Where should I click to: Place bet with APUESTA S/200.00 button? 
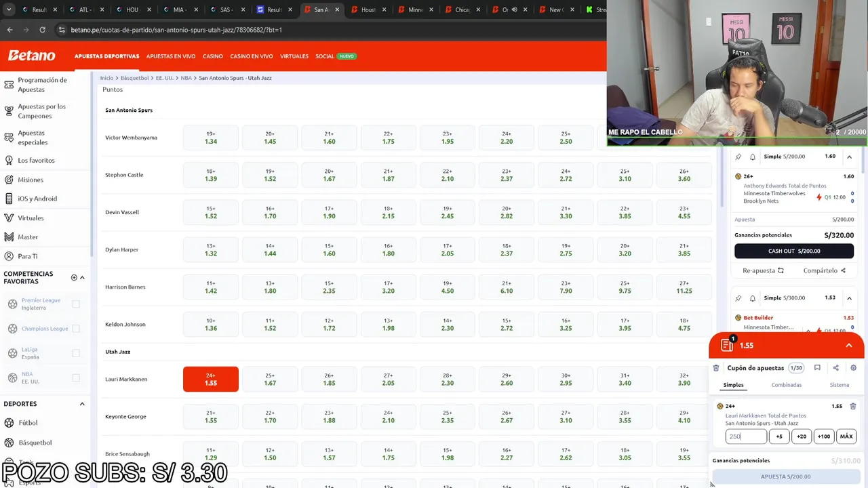785,476
